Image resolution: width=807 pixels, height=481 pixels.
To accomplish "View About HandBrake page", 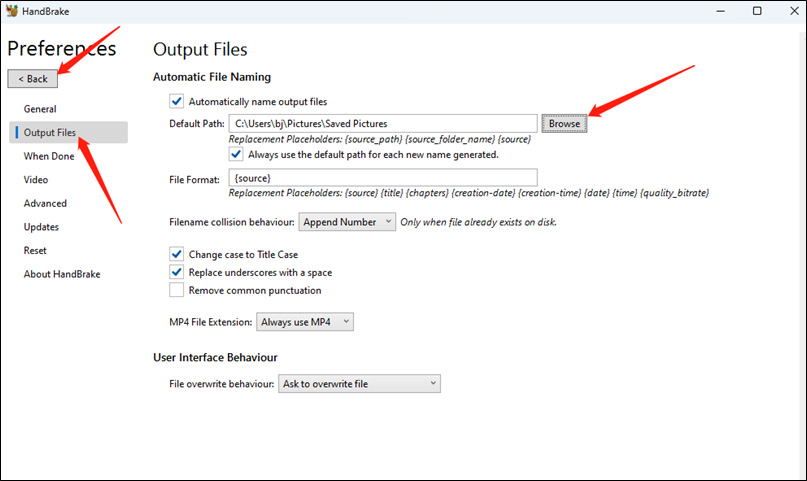I will [x=62, y=274].
